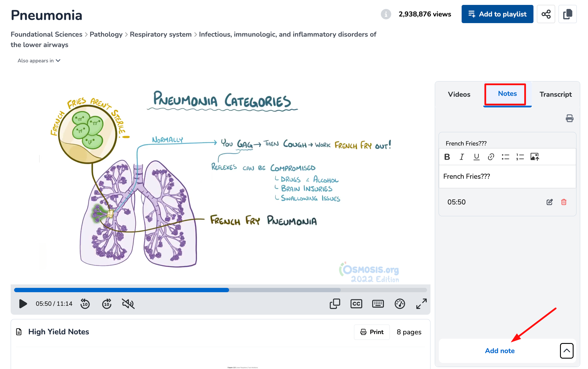The width and height of the screenshot is (588, 369).
Task: Insert image using the editor image icon
Action: click(x=534, y=157)
